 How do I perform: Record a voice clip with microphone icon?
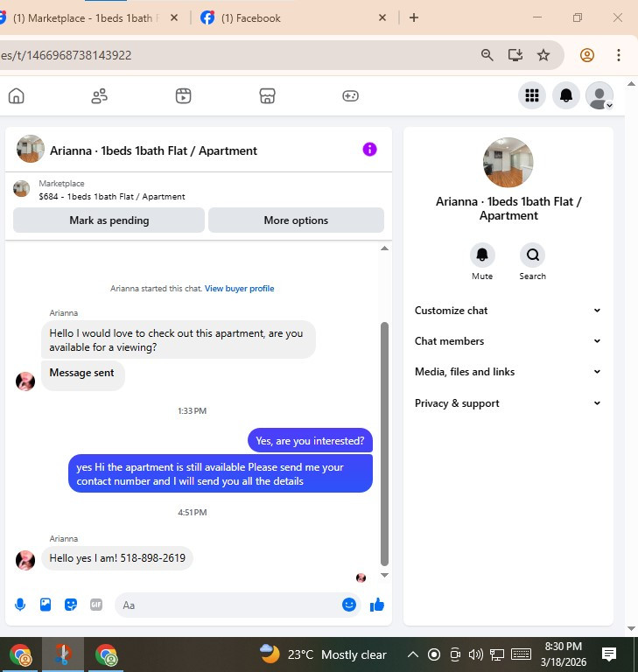click(20, 605)
